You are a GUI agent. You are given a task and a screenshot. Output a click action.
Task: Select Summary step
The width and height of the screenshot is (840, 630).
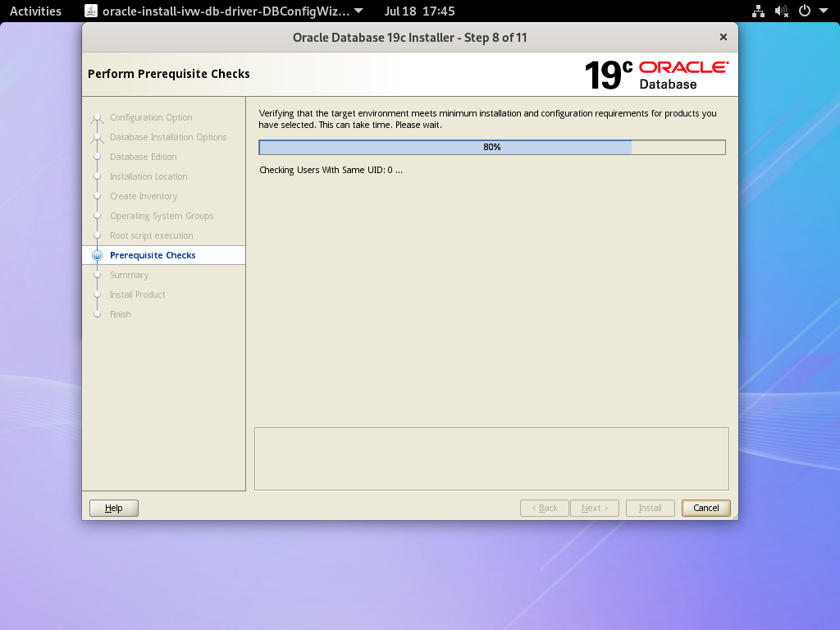click(129, 275)
